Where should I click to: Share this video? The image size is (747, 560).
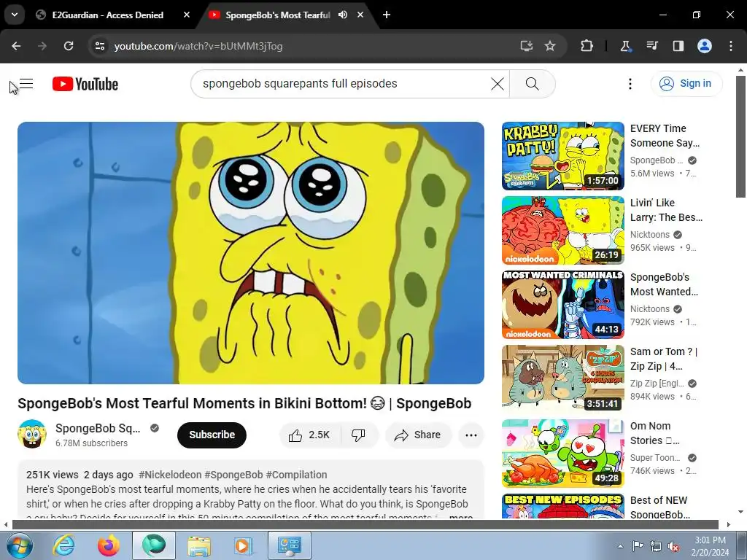418,435
